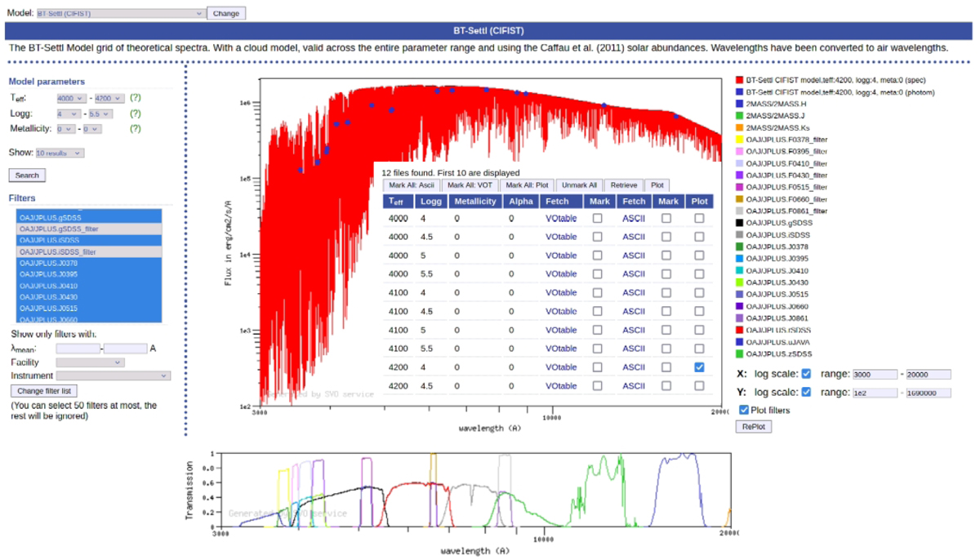This screenshot has width=980, height=560.
Task: Expand the Show 10 results dropdown
Action: [x=60, y=153]
